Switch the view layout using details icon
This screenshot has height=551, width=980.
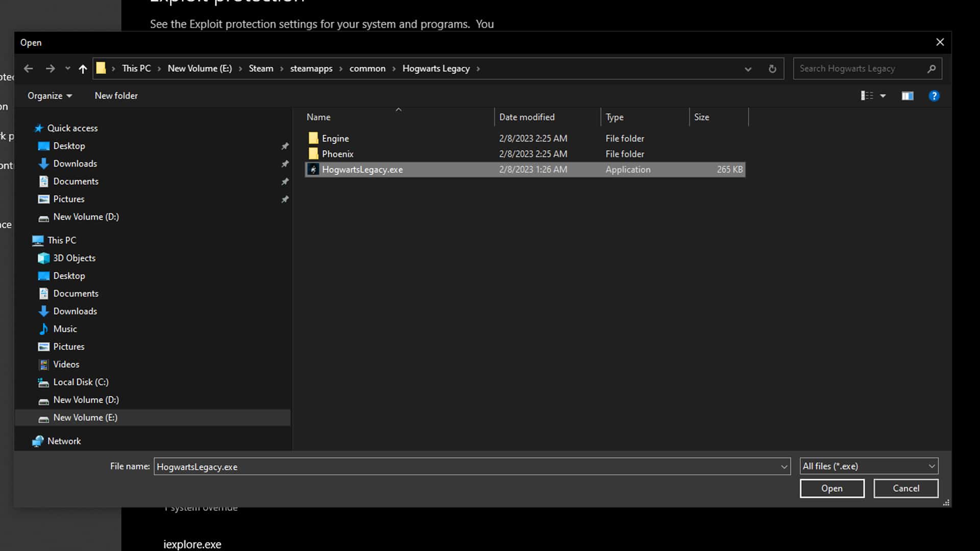867,95
